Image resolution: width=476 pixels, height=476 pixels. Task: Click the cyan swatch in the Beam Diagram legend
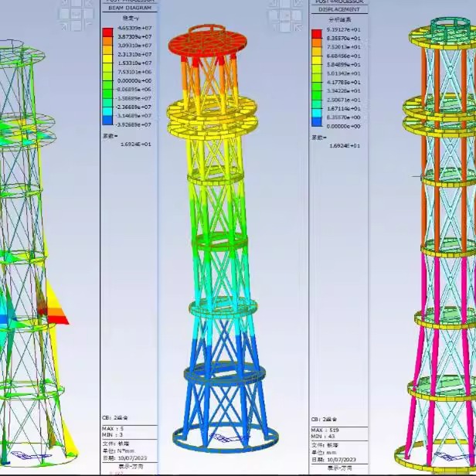click(x=107, y=112)
